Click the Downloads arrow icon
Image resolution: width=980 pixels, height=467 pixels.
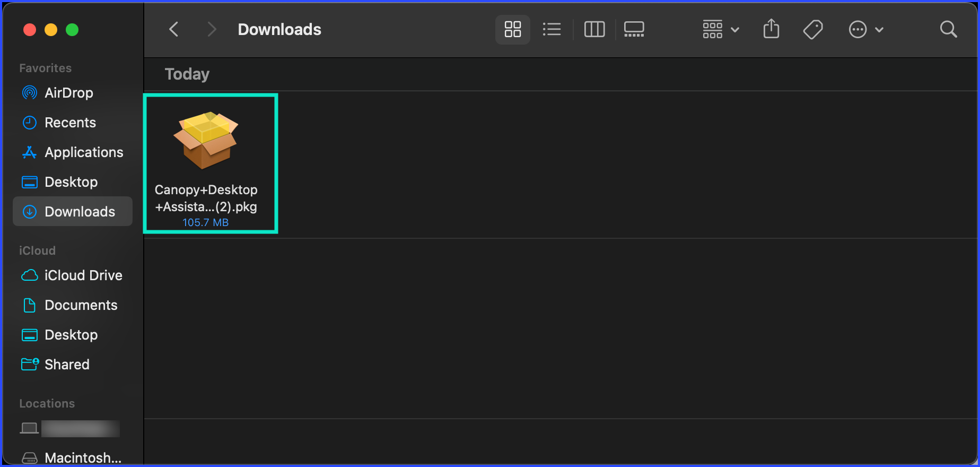tap(30, 212)
